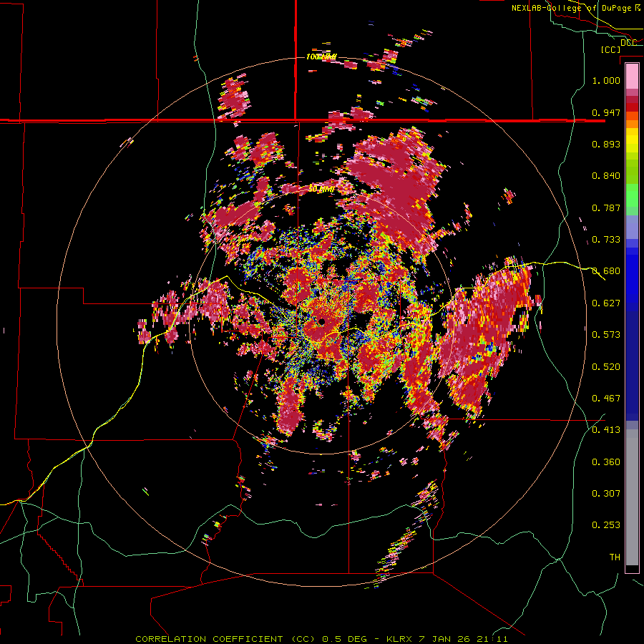Click the [CC] legend title

(x=610, y=49)
